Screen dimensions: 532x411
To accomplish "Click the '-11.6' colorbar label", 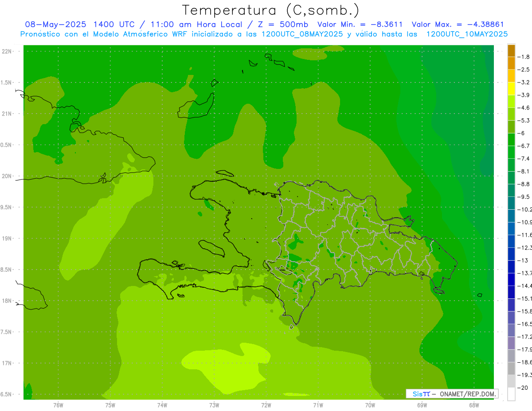I will (x=525, y=235).
